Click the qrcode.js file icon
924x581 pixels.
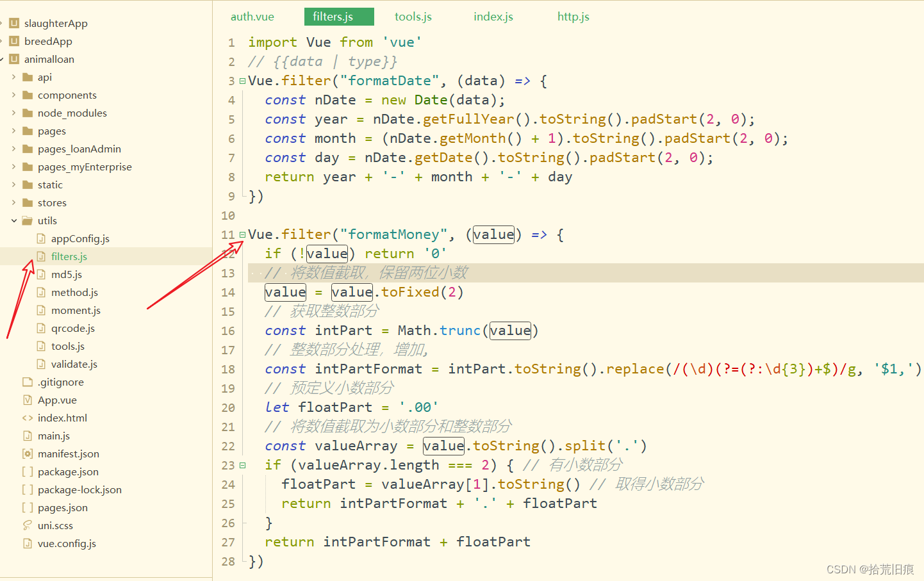tap(41, 328)
